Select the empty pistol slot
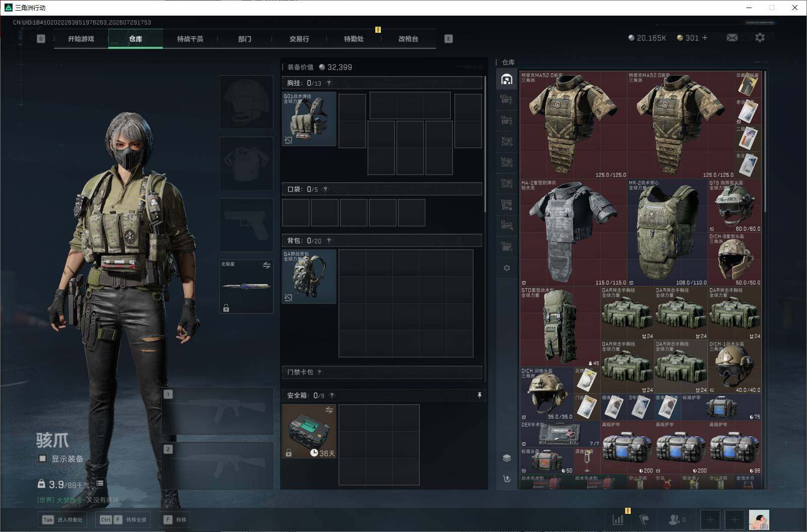The image size is (807, 532). pyautogui.click(x=246, y=225)
